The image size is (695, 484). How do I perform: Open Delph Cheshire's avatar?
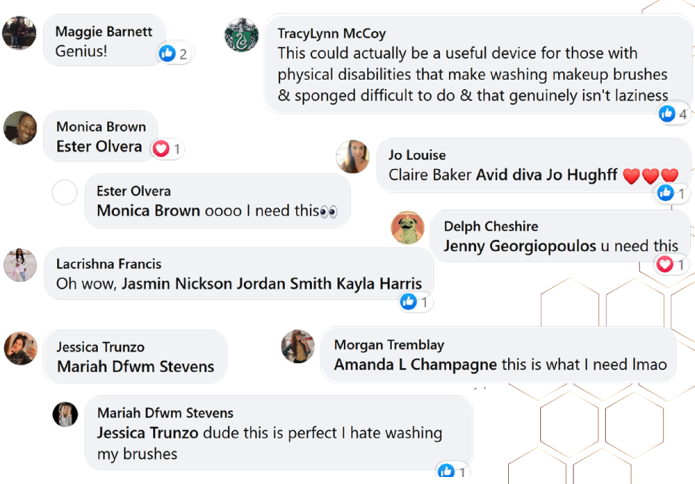407,228
